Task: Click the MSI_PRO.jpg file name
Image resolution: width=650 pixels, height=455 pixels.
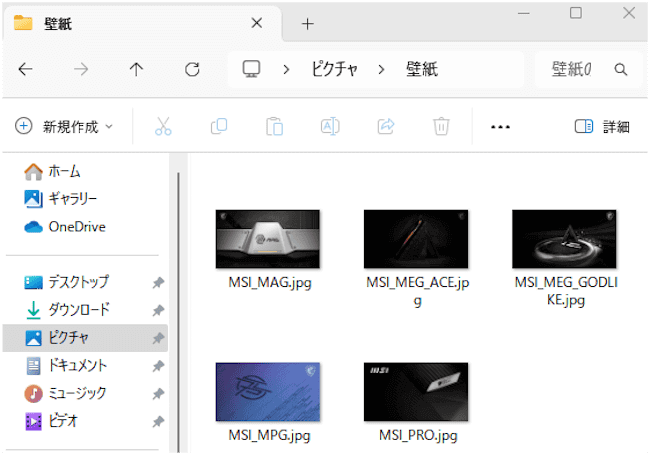Action: click(x=418, y=436)
